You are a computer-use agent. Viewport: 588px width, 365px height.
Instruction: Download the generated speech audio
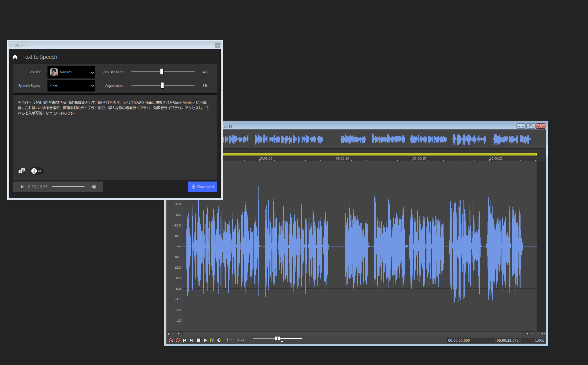(202, 187)
